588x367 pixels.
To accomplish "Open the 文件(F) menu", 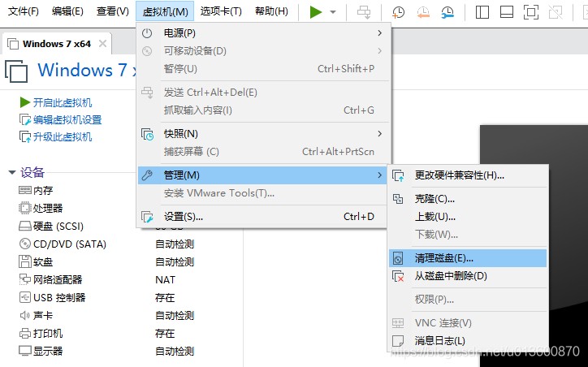I will [x=24, y=11].
